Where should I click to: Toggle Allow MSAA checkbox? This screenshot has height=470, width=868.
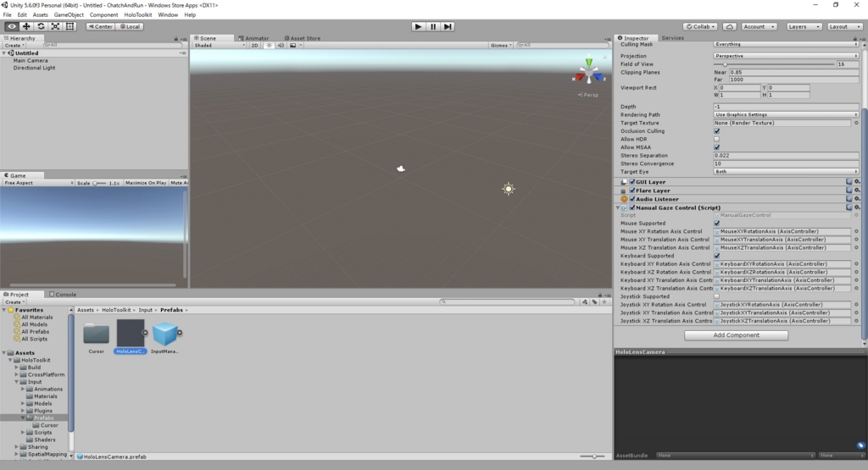pyautogui.click(x=717, y=147)
